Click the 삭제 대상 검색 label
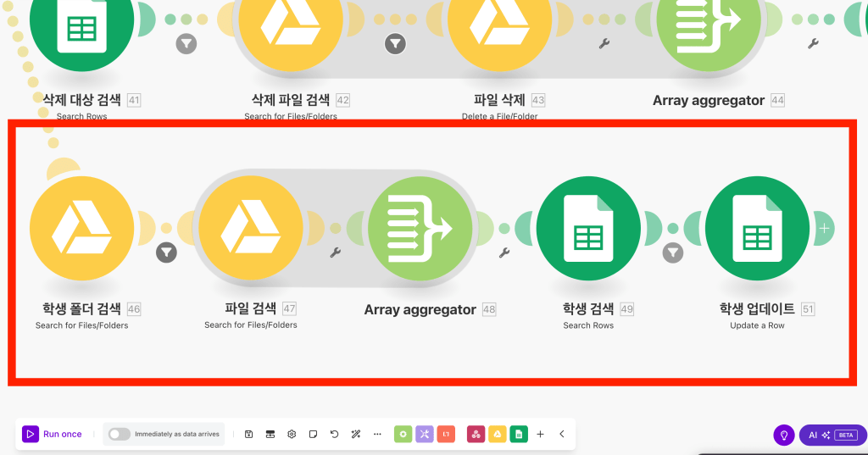 coord(82,100)
